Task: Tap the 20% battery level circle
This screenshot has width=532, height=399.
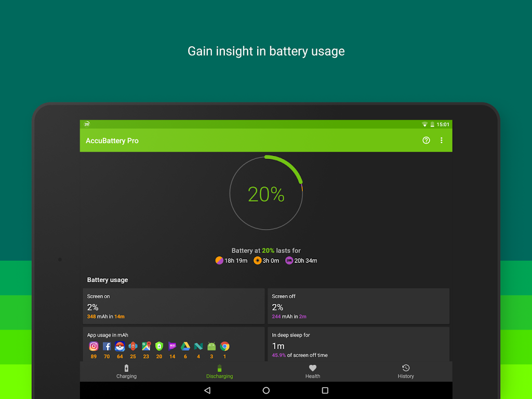Action: pyautogui.click(x=266, y=193)
